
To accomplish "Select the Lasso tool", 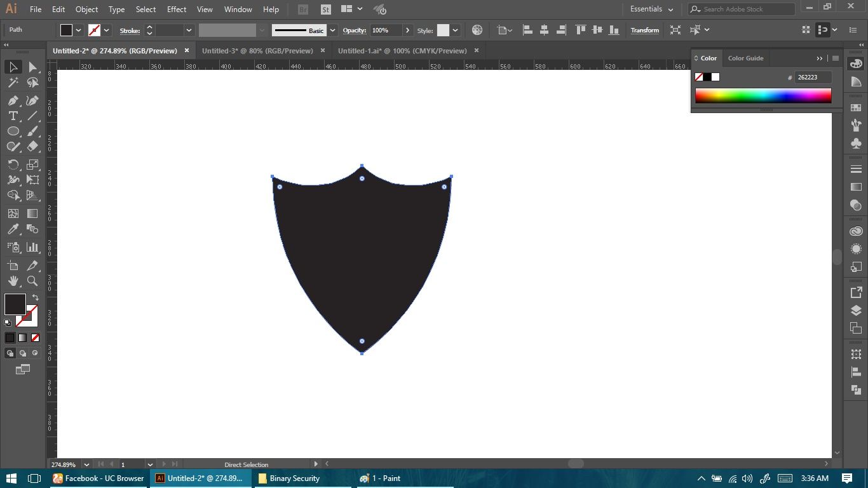I will pyautogui.click(x=33, y=83).
